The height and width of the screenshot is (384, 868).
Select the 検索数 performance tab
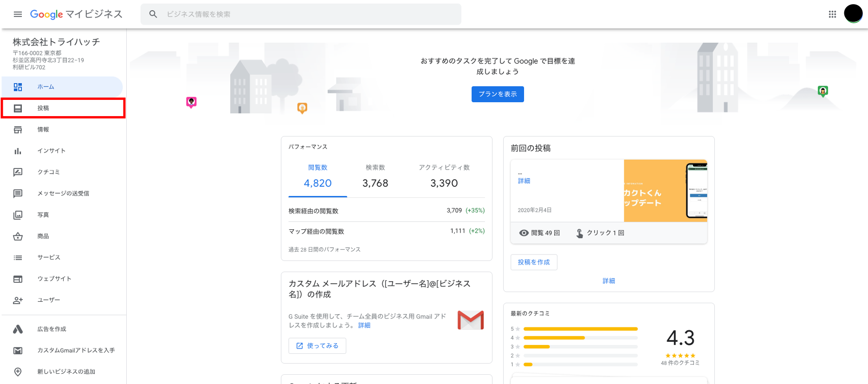[x=375, y=177]
